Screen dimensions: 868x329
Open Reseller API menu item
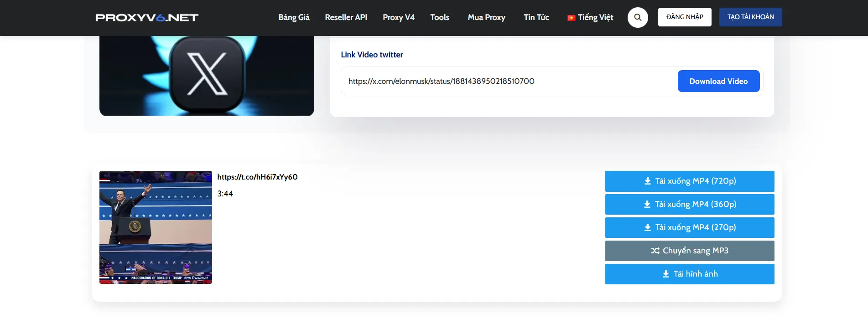[x=346, y=17]
